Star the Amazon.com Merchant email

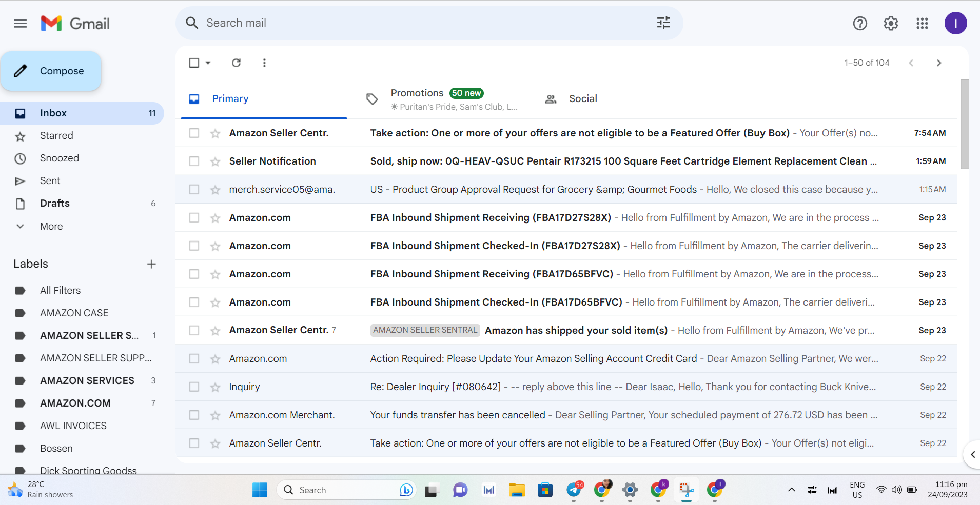click(215, 415)
